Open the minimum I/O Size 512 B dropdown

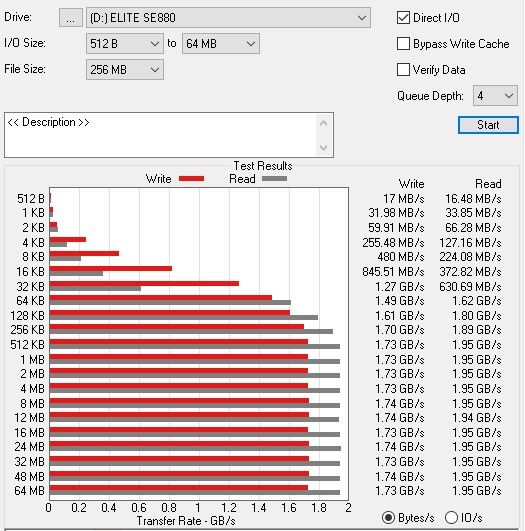[x=125, y=44]
